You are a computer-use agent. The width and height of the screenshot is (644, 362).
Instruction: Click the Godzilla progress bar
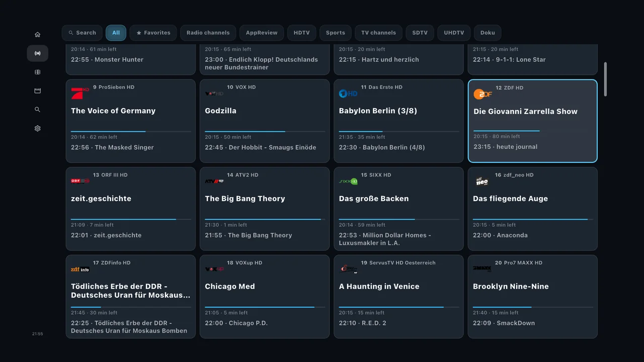(265, 131)
